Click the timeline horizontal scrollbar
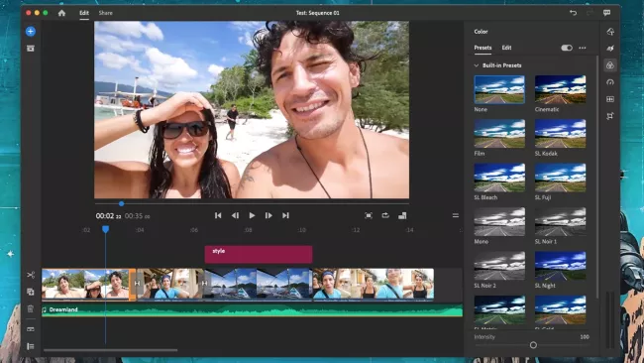Screen dimensions: 644x363 111,350
